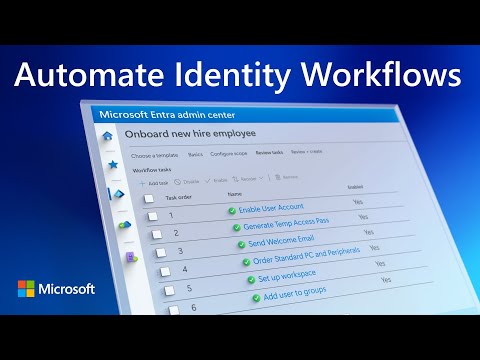Click Microsoft Entra admin center title
The image size is (480, 360).
pos(167,115)
